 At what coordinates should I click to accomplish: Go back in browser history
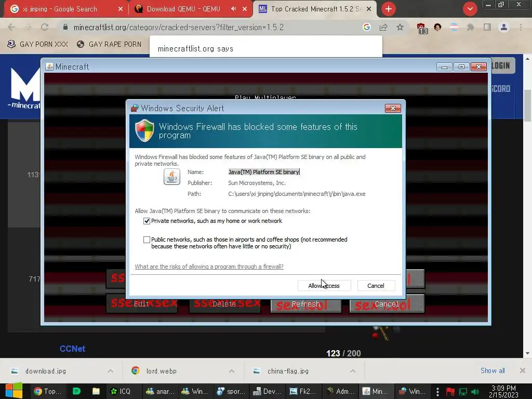pyautogui.click(x=11, y=27)
